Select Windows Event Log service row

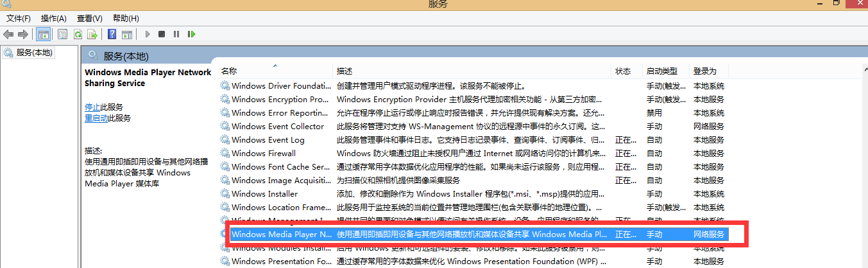(473, 139)
